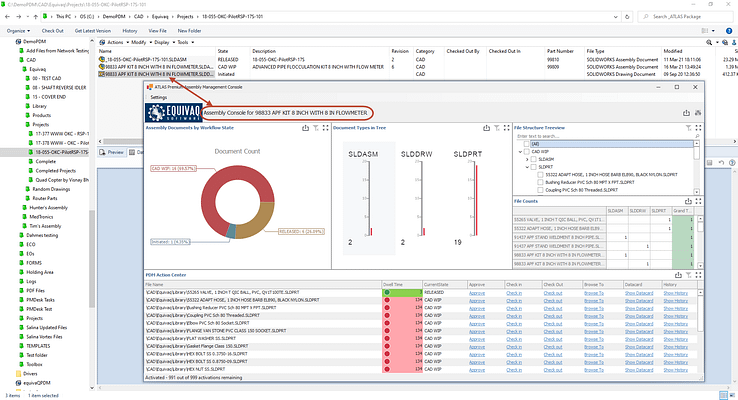Image resolution: width=738 pixels, height=400 pixels.
Task: Go back in File Explorer
Action: 8,16
